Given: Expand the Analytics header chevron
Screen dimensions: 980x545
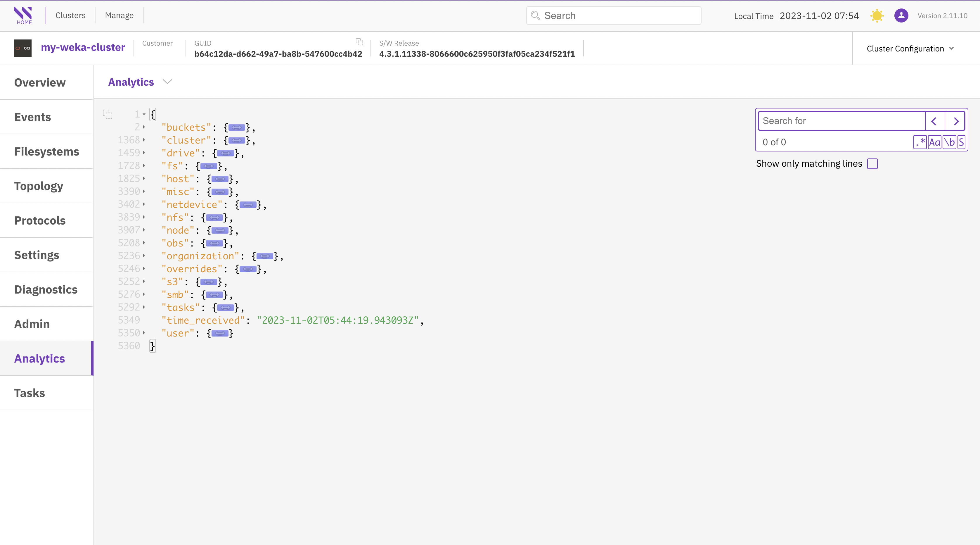Looking at the screenshot, I should point(167,82).
